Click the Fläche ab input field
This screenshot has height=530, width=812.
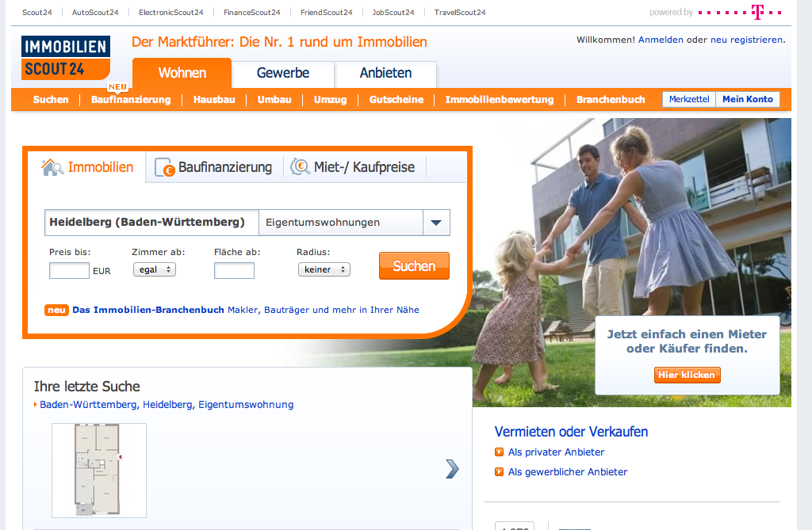coord(234,271)
